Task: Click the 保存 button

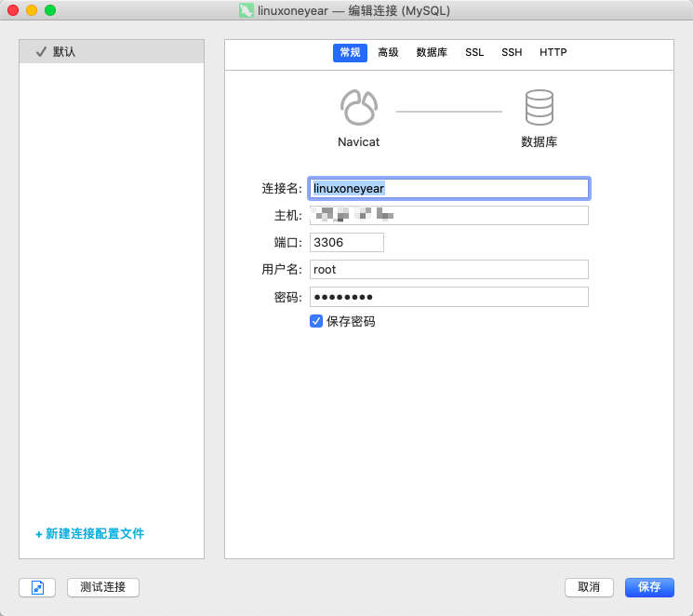Action: [x=649, y=587]
